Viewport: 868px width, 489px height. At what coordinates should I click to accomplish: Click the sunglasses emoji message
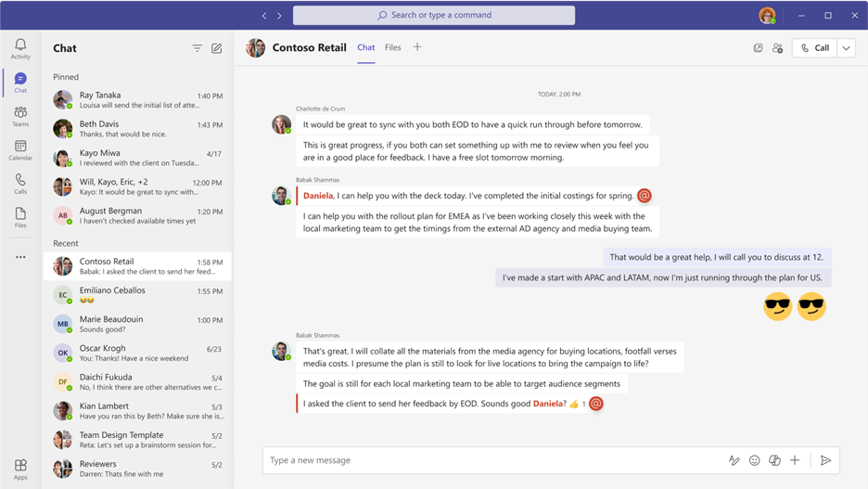(795, 306)
